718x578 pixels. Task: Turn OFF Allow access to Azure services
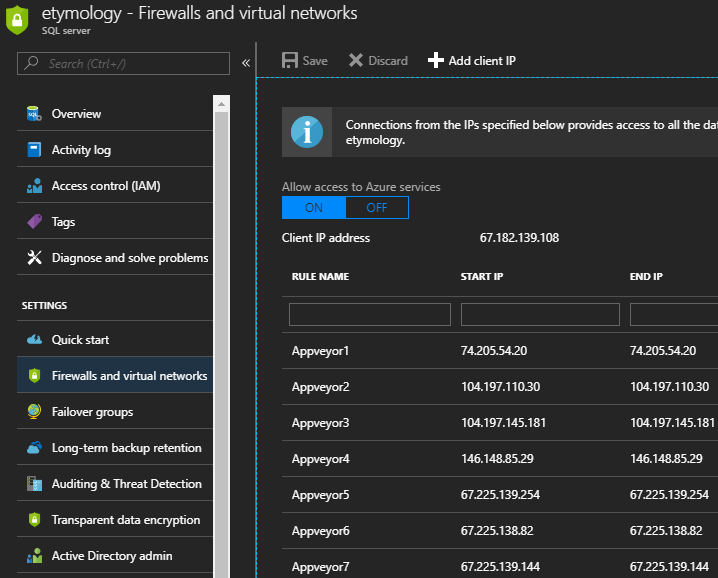(x=377, y=207)
